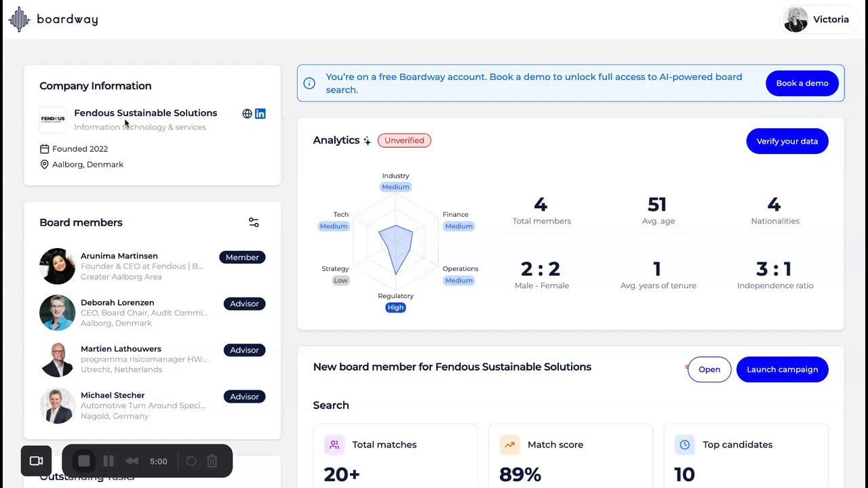The image size is (868, 488).
Task: Open the company's LinkedIn page icon
Action: 260,114
